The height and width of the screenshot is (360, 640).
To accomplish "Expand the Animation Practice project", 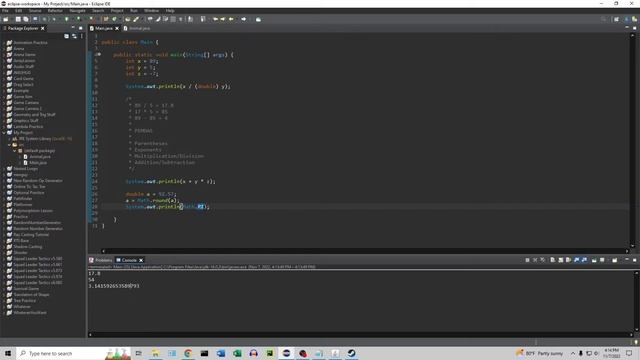I will coord(4,42).
